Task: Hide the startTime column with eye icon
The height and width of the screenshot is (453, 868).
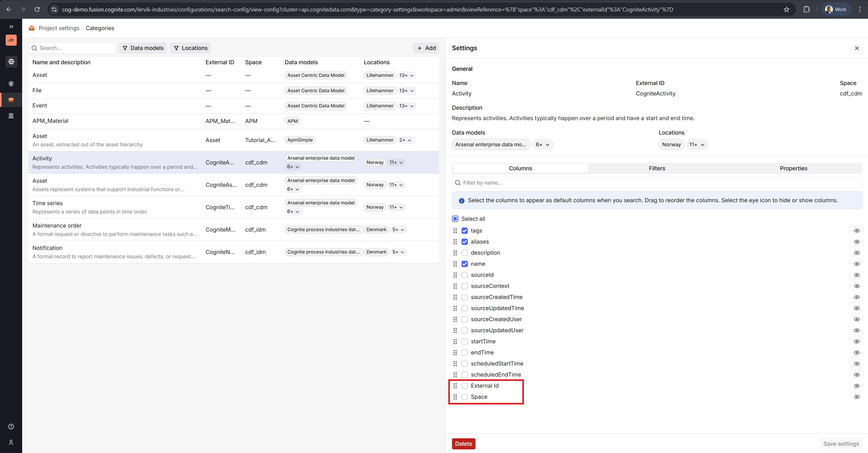Action: point(856,342)
